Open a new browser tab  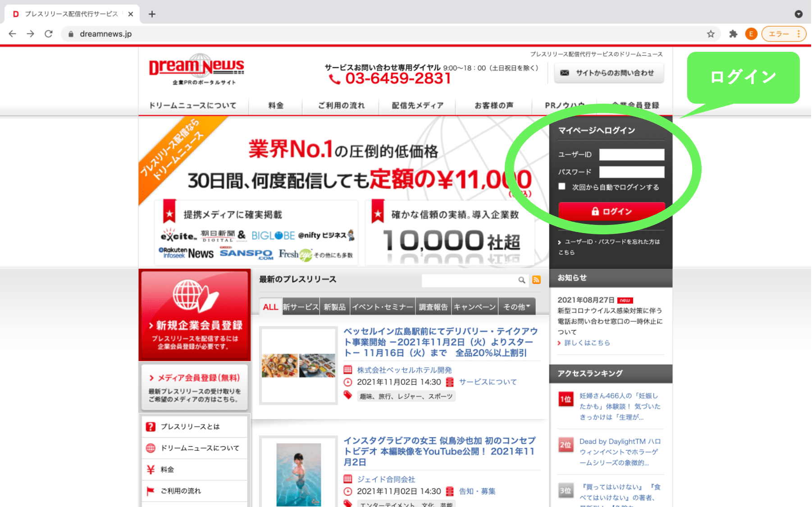click(152, 14)
